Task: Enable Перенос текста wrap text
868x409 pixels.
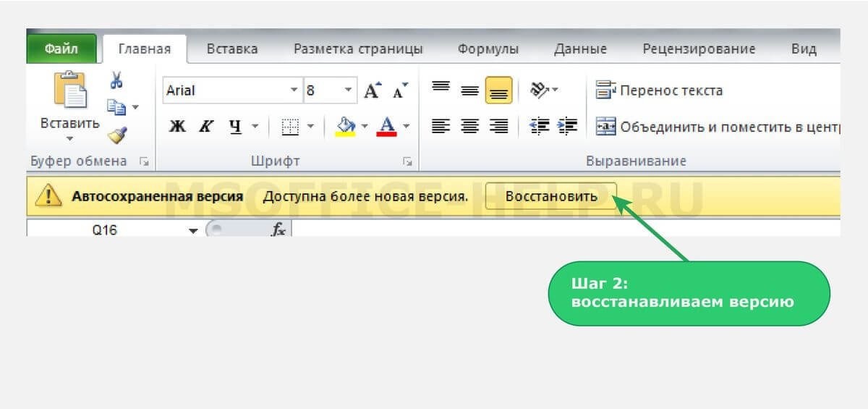Action: tap(659, 90)
